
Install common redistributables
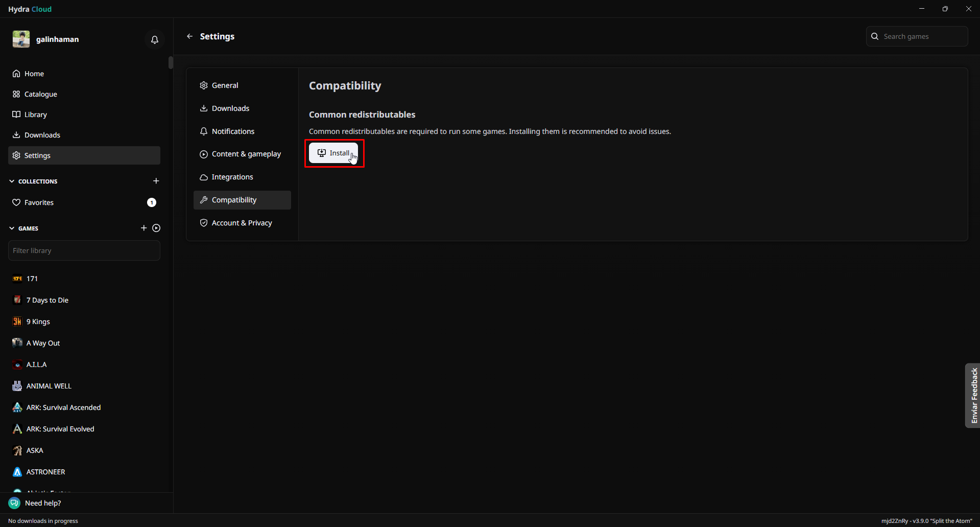(333, 153)
